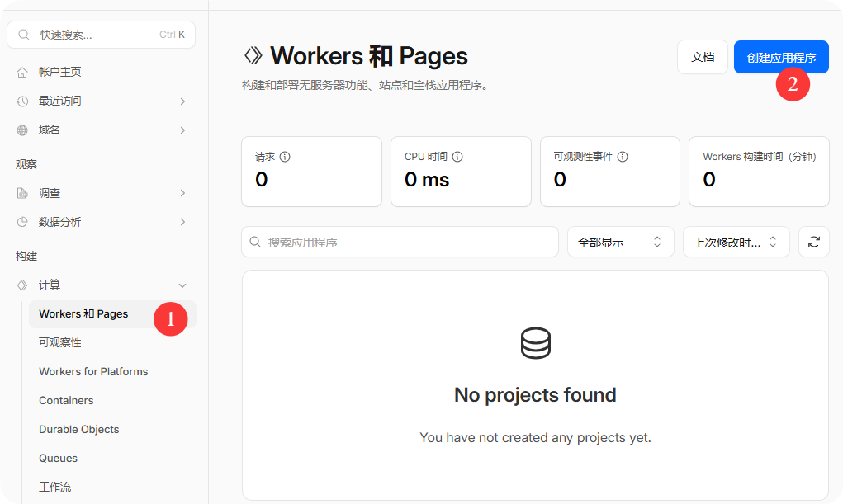This screenshot has height=504, width=843.
Task: Open Workers for Platforms
Action: coord(93,372)
